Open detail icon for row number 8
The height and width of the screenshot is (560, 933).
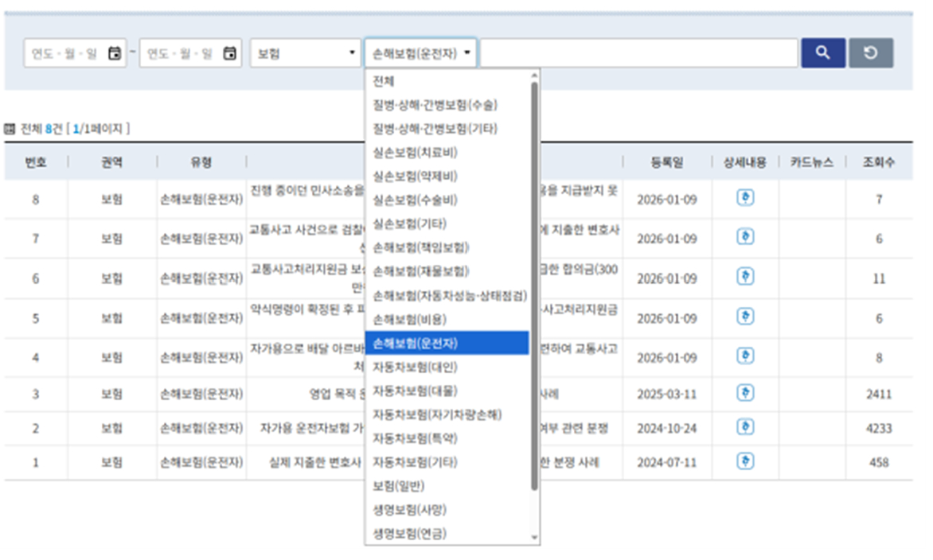(744, 199)
